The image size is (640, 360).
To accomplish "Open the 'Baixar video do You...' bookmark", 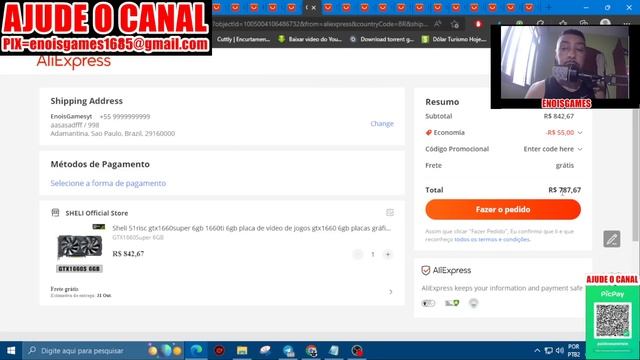I will (x=310, y=39).
